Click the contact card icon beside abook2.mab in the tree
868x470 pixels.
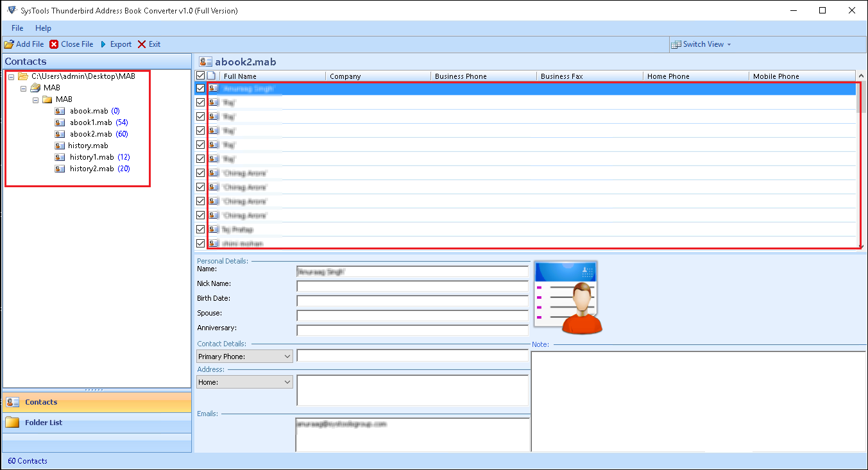[60, 134]
